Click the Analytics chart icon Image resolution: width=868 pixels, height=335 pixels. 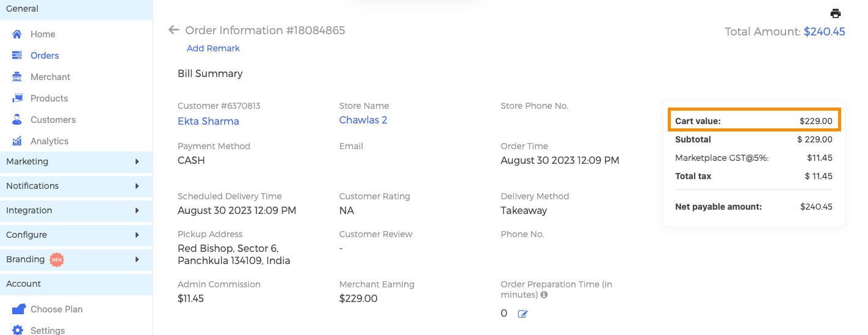[x=17, y=141]
